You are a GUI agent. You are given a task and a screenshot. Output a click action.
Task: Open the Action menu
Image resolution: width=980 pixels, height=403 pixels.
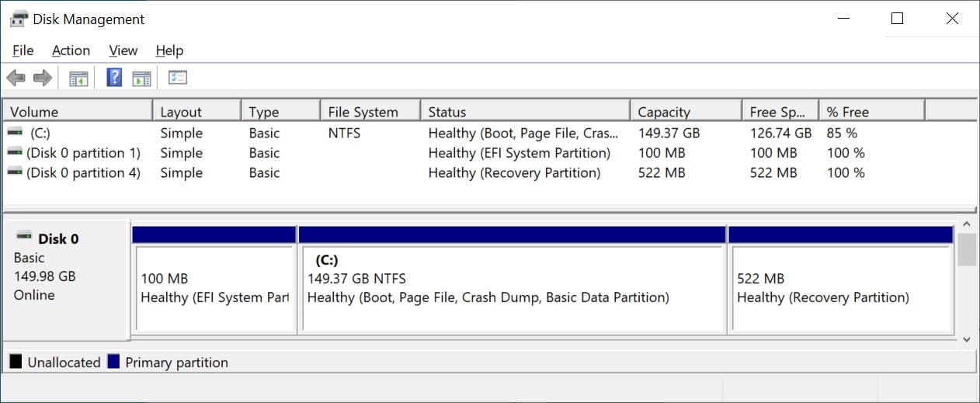71,50
